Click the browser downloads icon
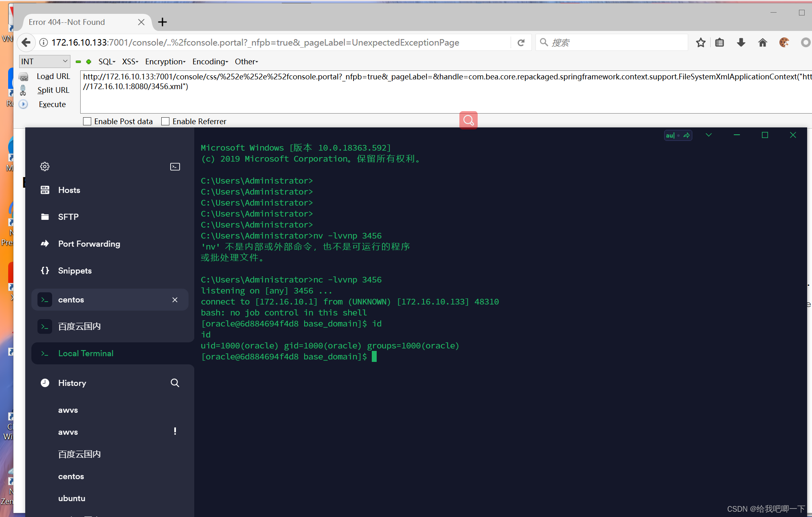The image size is (812, 517). pos(741,42)
